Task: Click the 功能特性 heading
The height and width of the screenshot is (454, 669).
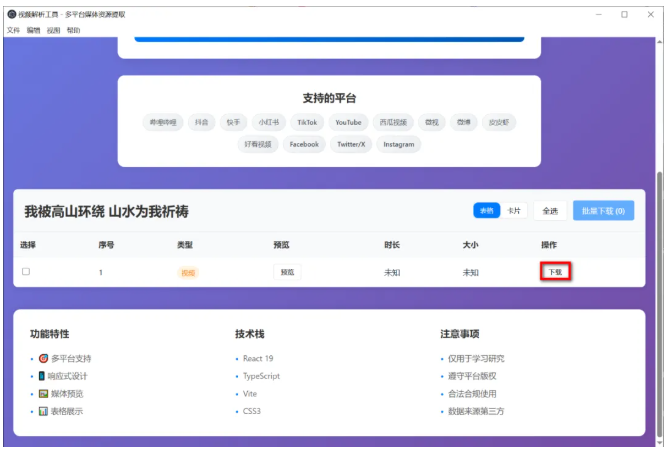Action: click(49, 334)
